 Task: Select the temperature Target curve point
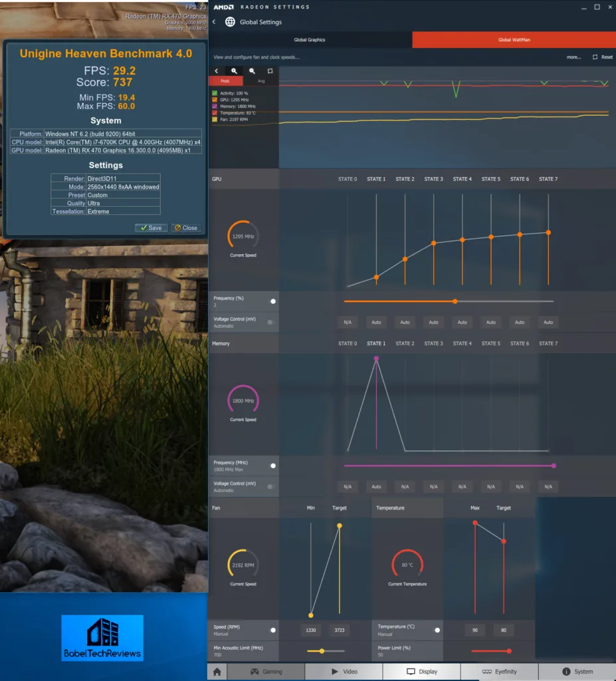pyautogui.click(x=504, y=541)
